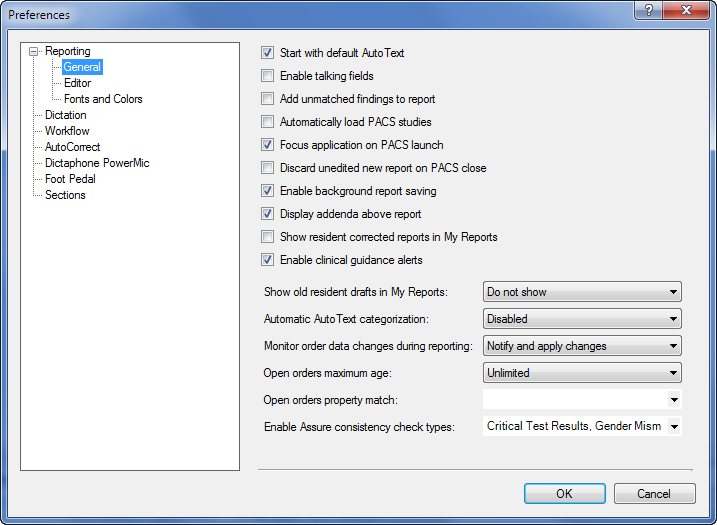
Task: Toggle Automatically load PACS studies
Action: [268, 122]
